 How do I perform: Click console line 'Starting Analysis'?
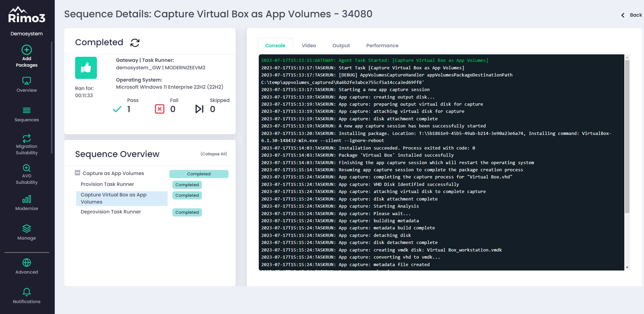340,206
